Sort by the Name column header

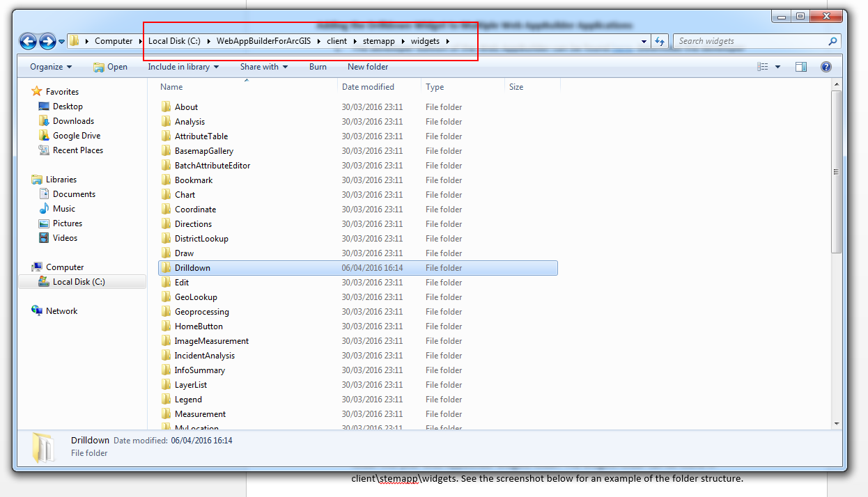pyautogui.click(x=171, y=87)
